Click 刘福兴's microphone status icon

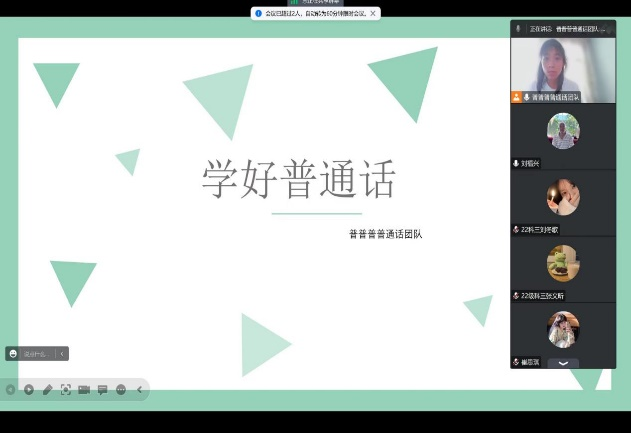[x=516, y=163]
